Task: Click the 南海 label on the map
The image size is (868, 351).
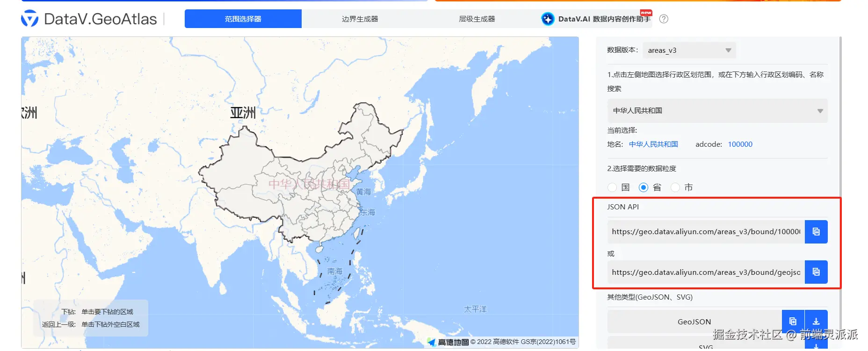Action: [x=335, y=271]
